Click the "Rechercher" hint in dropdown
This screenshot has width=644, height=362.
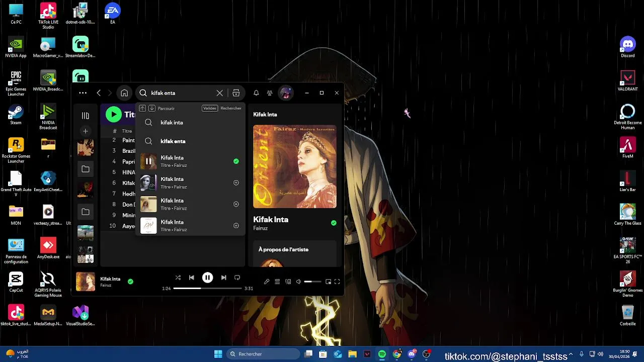(x=231, y=108)
